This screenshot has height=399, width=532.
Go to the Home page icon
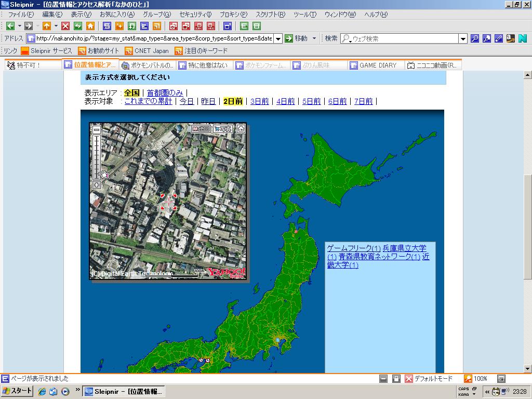click(x=90, y=26)
